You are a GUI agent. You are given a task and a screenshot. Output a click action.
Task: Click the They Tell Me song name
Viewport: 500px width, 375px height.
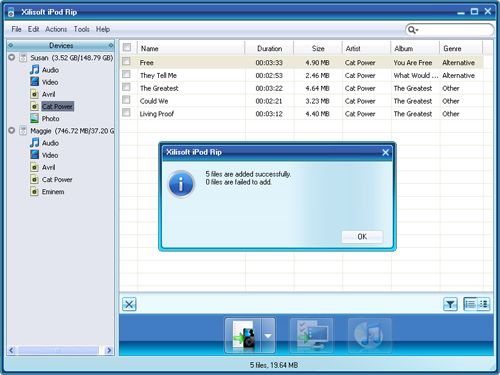pos(158,75)
